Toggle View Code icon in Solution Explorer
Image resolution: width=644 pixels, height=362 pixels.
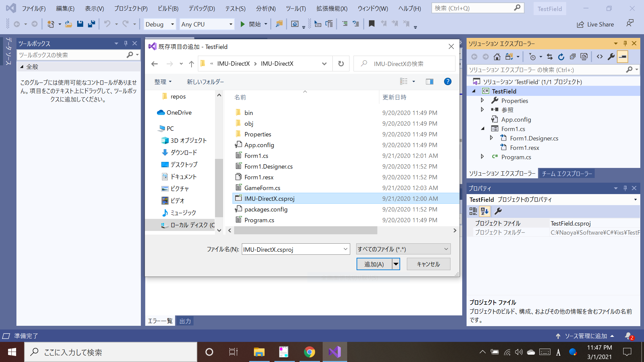600,57
